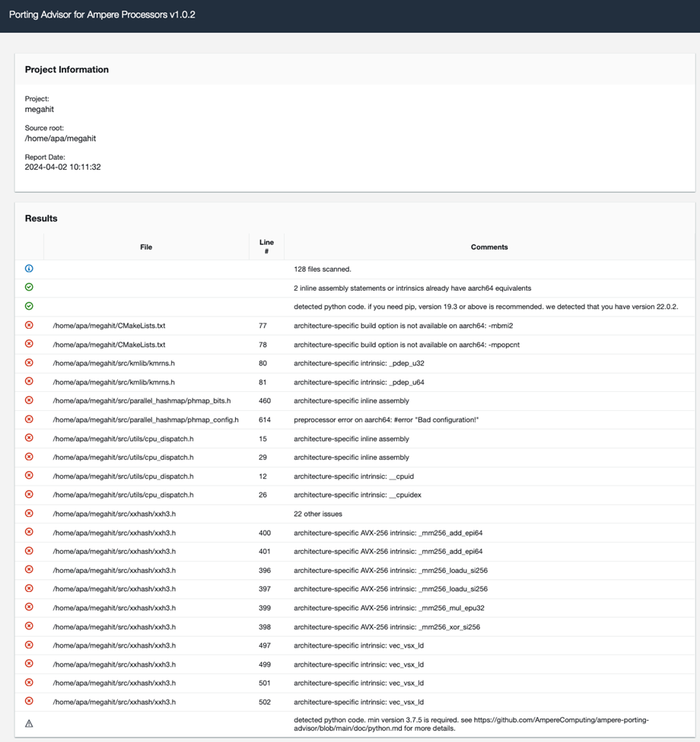Click the 'Comments' column header
The image size is (700, 742).
489,247
